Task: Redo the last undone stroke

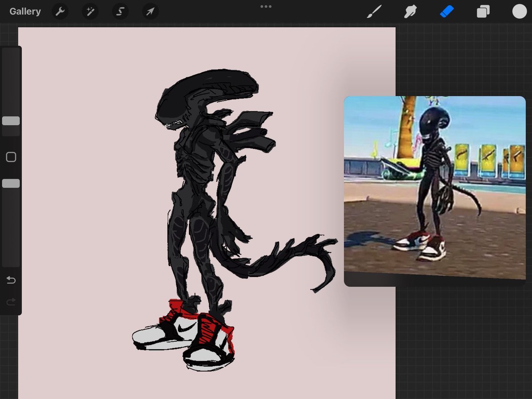Action: pyautogui.click(x=11, y=302)
